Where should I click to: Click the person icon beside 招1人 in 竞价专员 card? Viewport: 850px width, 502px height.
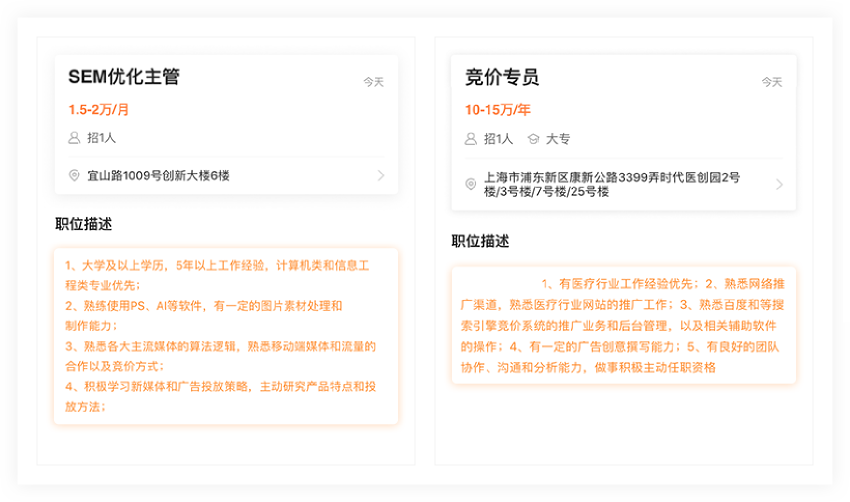pos(471,139)
